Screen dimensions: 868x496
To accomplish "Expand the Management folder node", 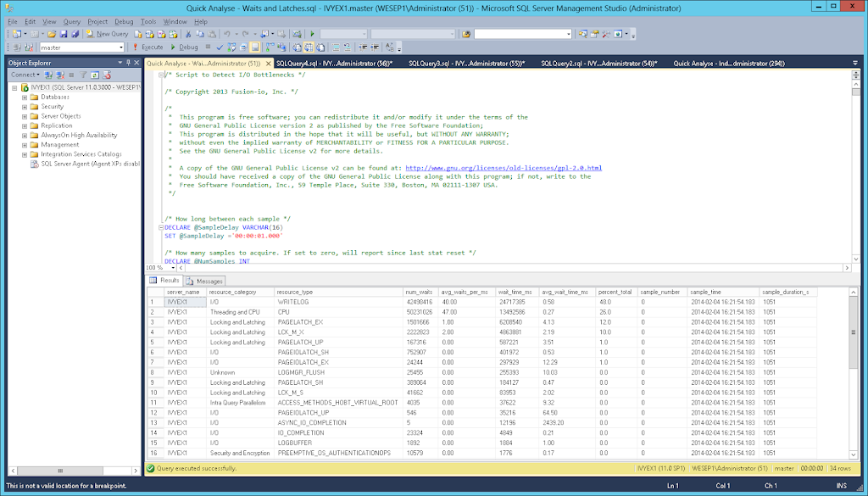I will (25, 145).
